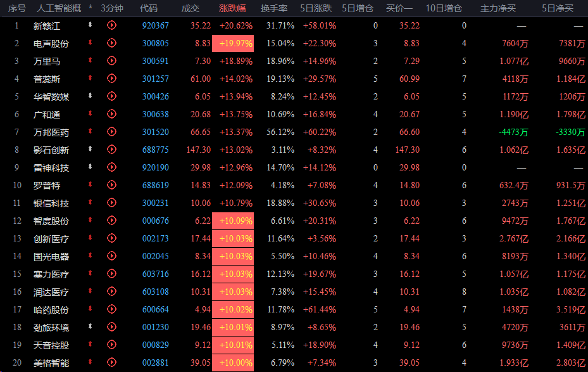The width and height of the screenshot is (588, 372).
Task: Click the white marker next to 影石创新
Action: click(90, 149)
